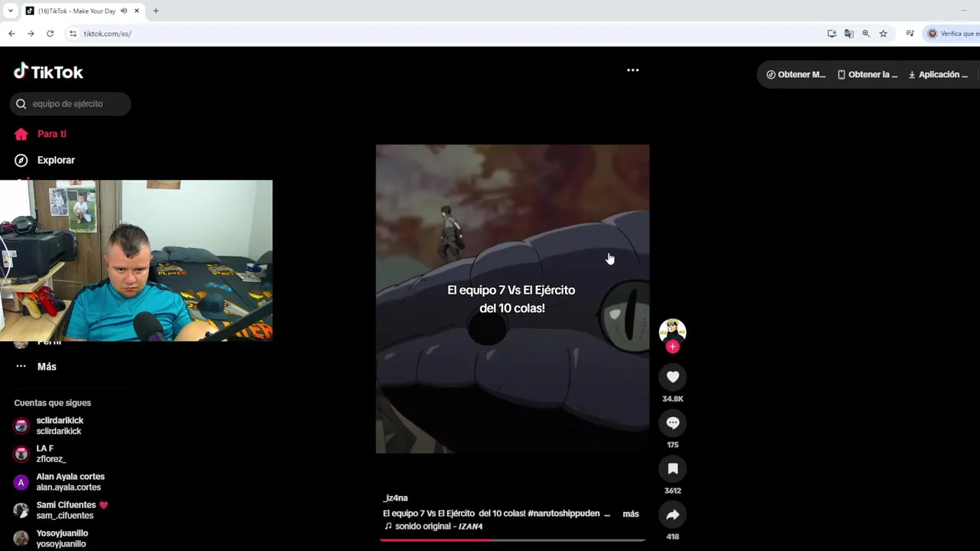Save the video with the bookmark icon
Image resolution: width=980 pixels, height=551 pixels.
(x=673, y=468)
